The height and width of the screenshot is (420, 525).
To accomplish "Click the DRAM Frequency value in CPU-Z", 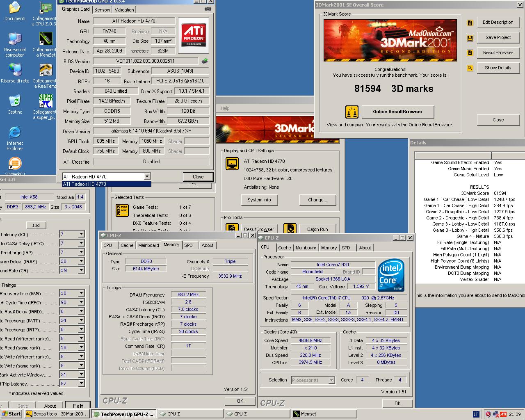I will (188, 294).
